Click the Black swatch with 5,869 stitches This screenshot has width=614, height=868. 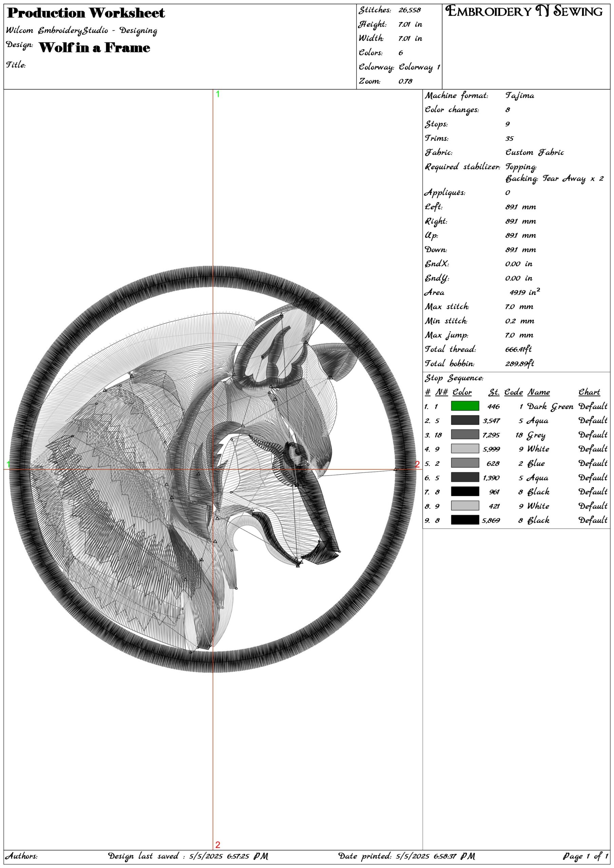click(464, 520)
